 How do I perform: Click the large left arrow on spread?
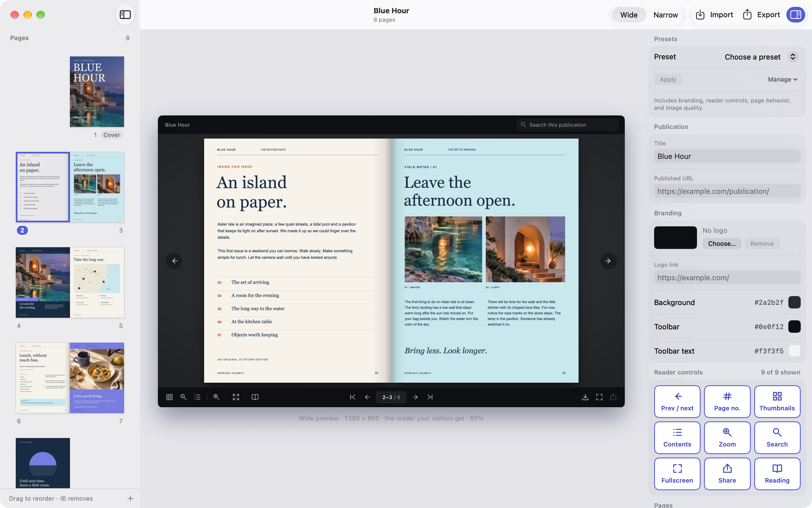pyautogui.click(x=174, y=261)
